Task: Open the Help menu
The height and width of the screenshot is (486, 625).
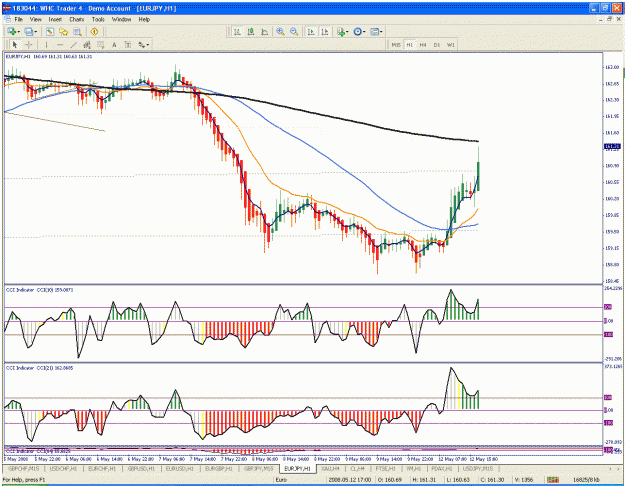Action: [144, 19]
